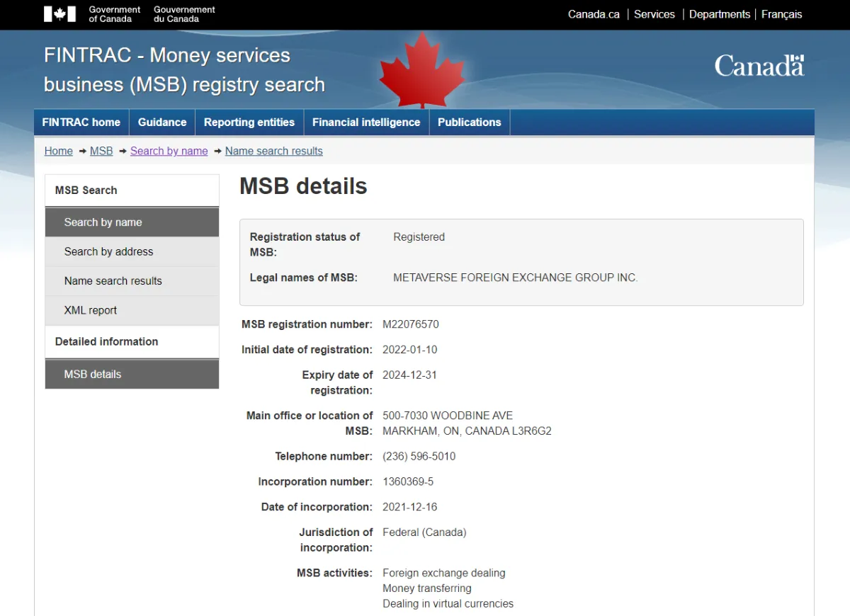Click the MSB registration number label
Viewport: 850px width, 616px height.
click(307, 324)
